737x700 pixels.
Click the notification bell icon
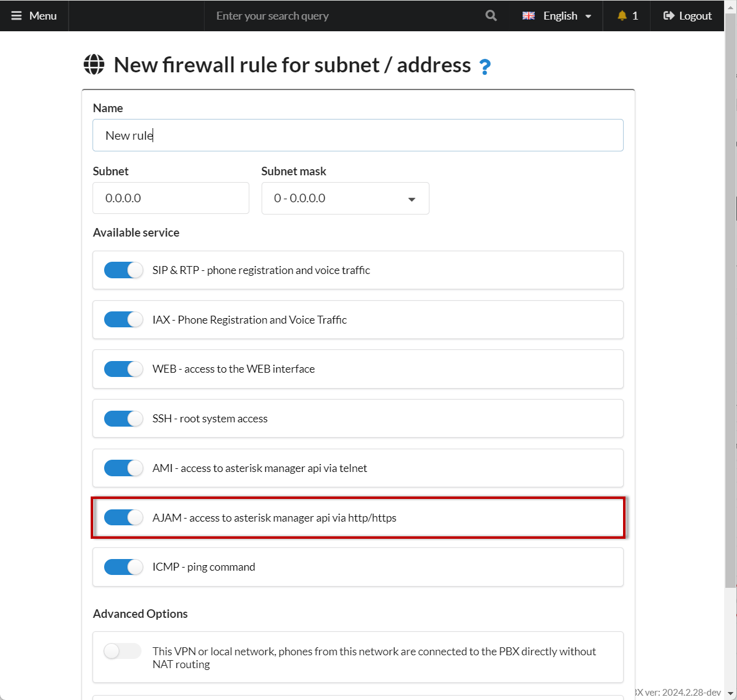coord(622,16)
